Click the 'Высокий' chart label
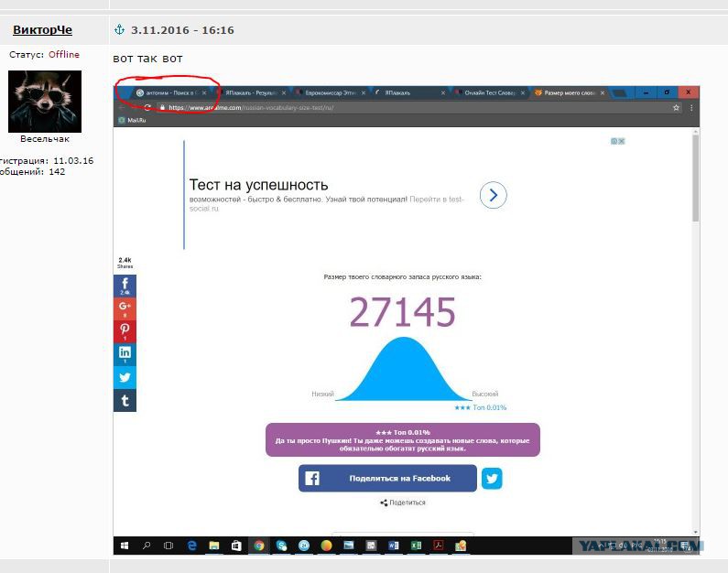Screen dimensions: 728x573 pos(485,394)
